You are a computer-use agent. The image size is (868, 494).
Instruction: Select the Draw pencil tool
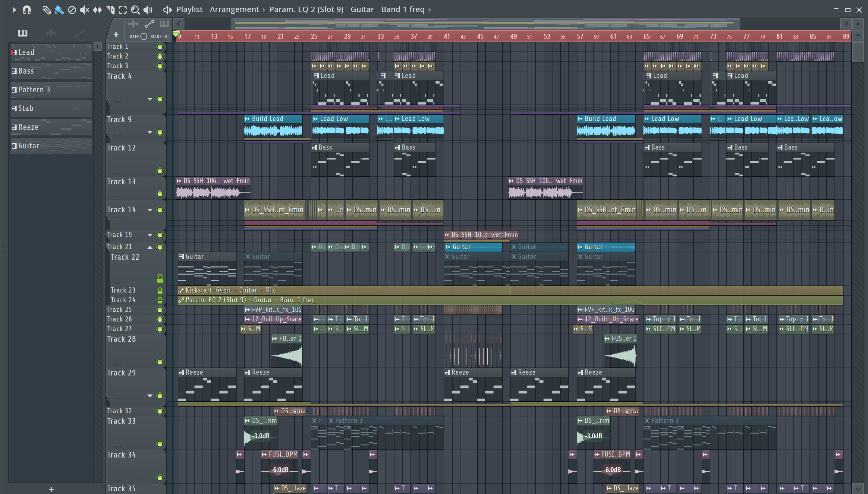pyautogui.click(x=46, y=10)
